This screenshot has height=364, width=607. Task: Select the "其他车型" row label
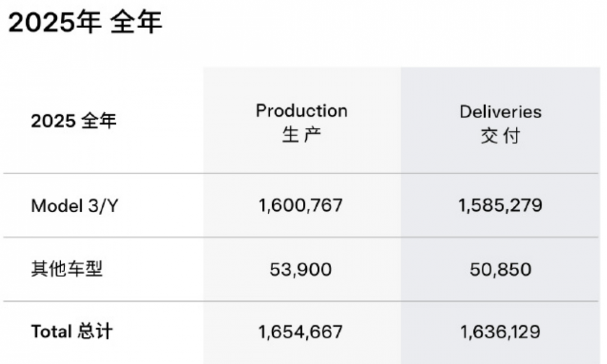coord(66,270)
